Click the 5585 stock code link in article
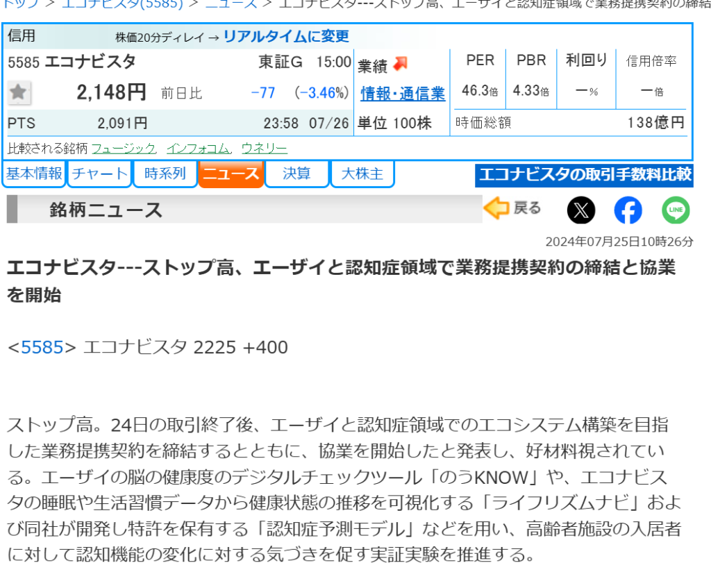The image size is (711, 588). click(x=42, y=347)
